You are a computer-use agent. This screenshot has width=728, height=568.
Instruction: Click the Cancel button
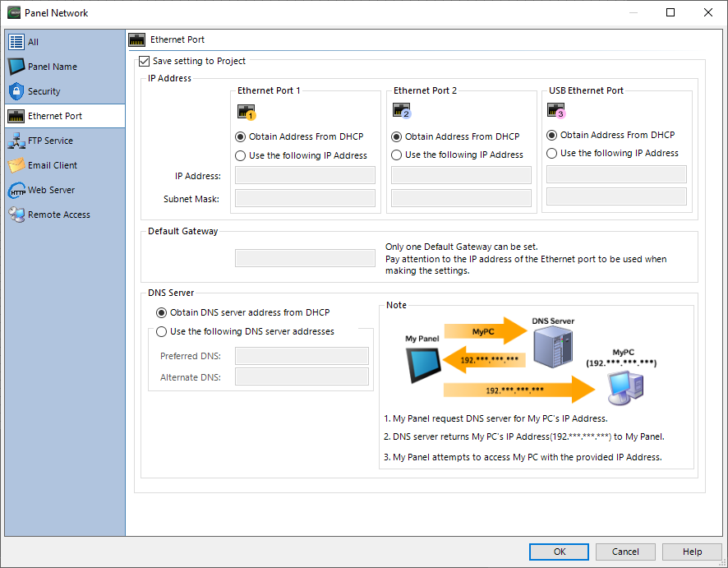[625, 552]
